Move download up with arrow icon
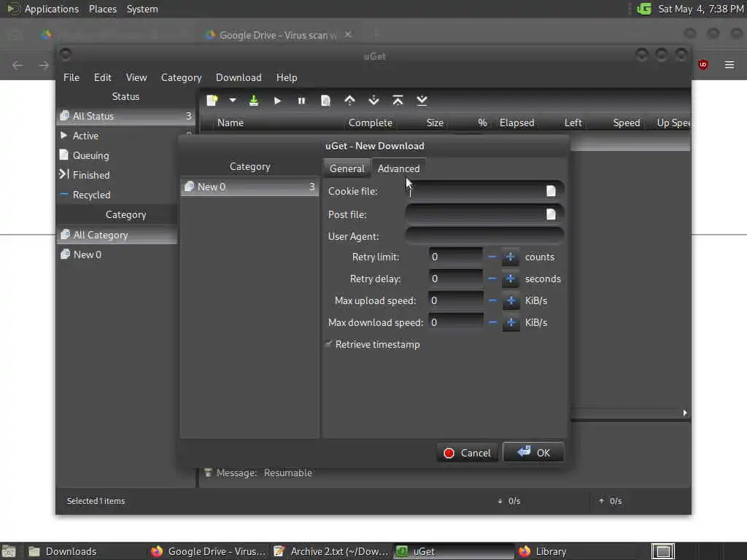 pyautogui.click(x=349, y=101)
